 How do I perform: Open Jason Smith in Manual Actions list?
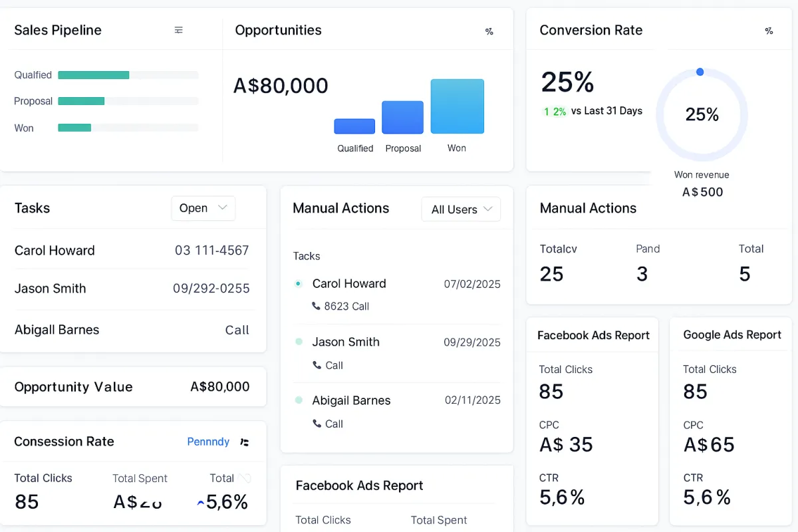pos(346,342)
